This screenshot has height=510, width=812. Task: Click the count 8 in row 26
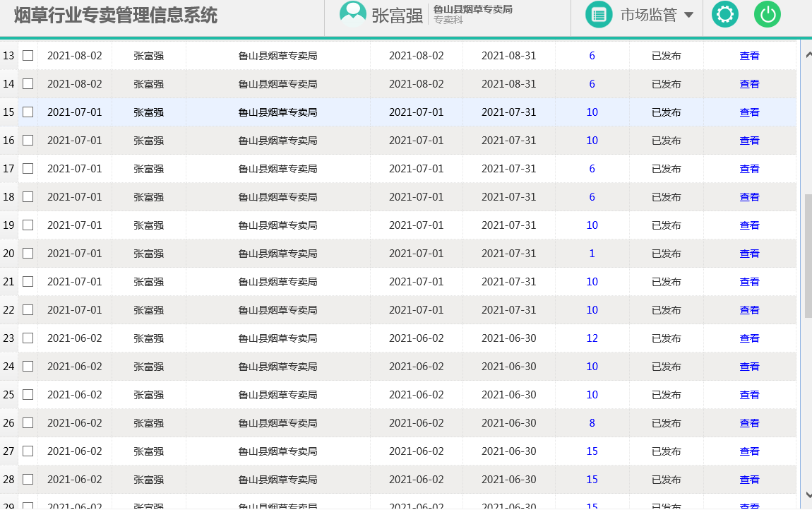pyautogui.click(x=592, y=423)
